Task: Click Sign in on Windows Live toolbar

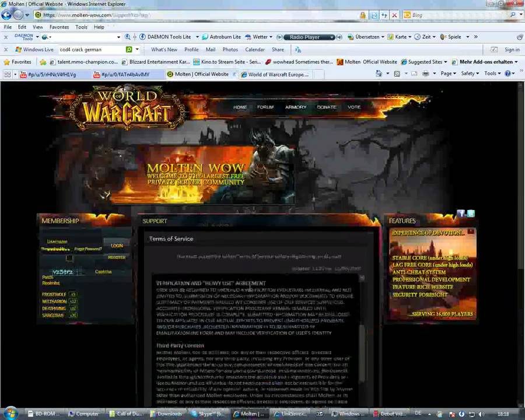Action: (512, 50)
